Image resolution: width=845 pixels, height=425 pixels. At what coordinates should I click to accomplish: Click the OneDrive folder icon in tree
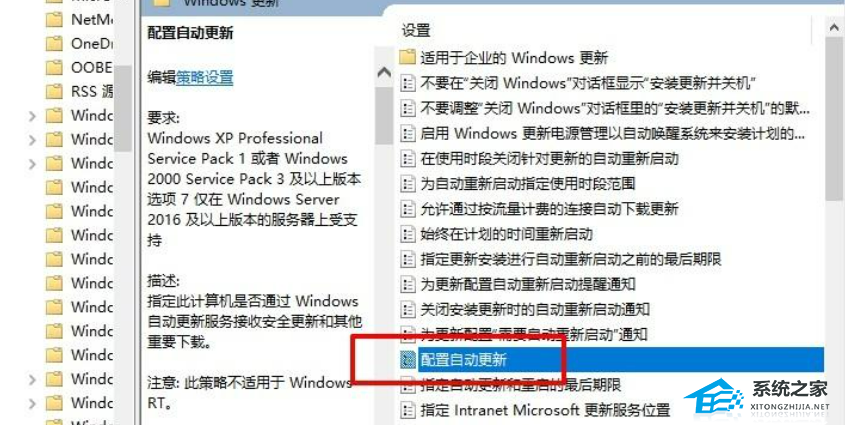tap(54, 43)
